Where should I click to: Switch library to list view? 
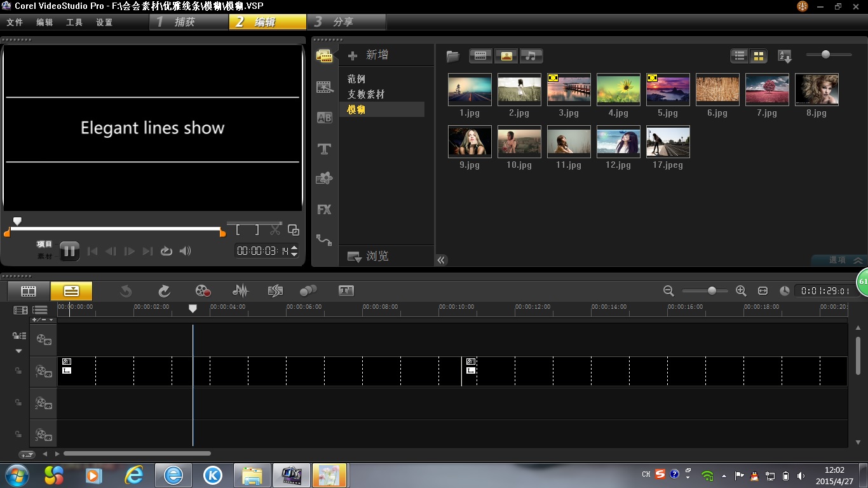click(740, 56)
